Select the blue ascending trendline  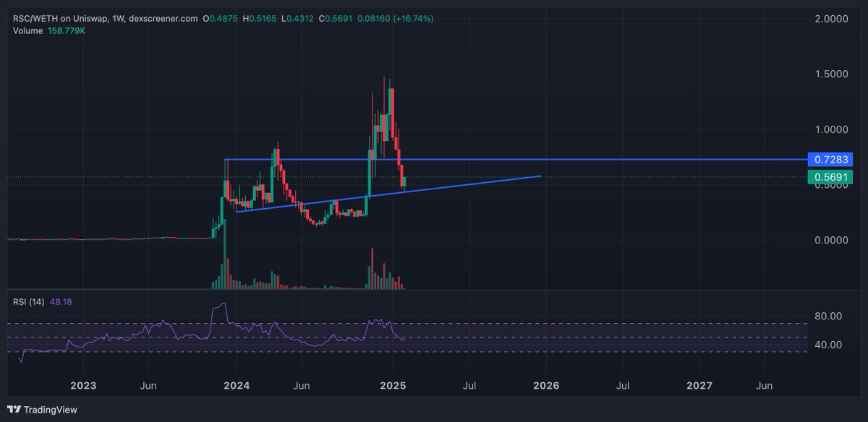pos(388,194)
